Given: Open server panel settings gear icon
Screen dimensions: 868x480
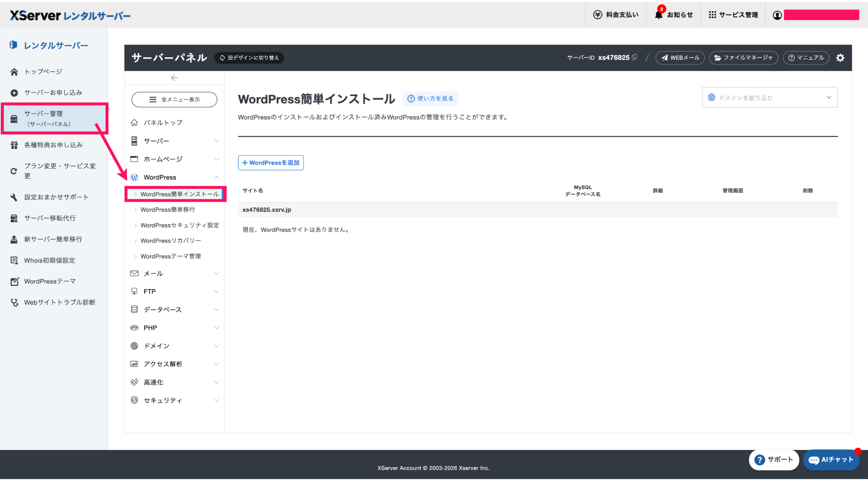Looking at the screenshot, I should coord(840,58).
